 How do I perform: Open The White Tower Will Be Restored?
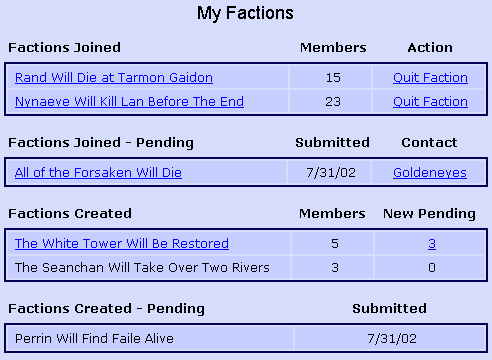(122, 244)
